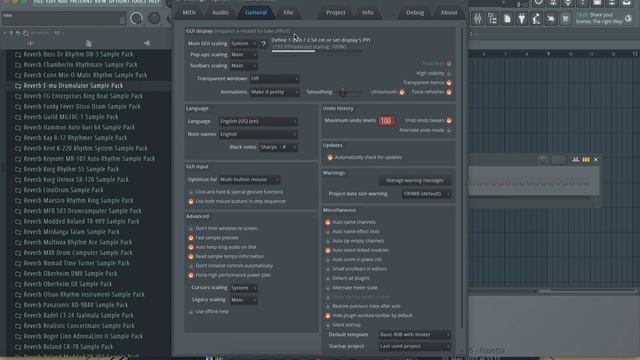Image resolution: width=640 pixels, height=360 pixels.
Task: Open the Language dropdown
Action: pyautogui.click(x=258, y=121)
